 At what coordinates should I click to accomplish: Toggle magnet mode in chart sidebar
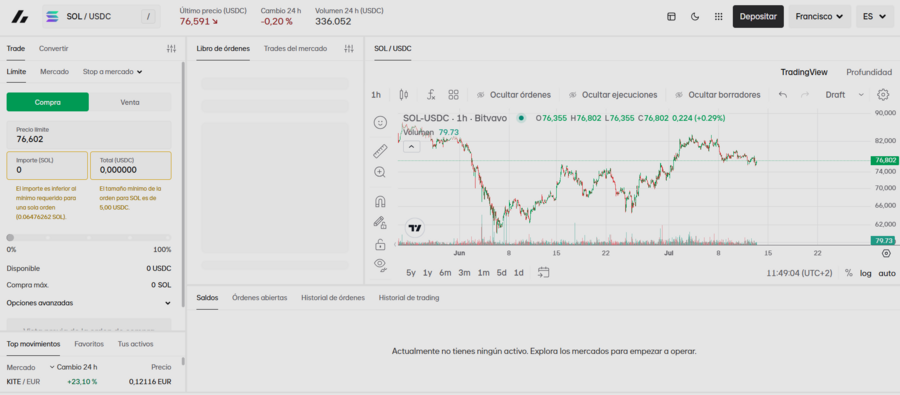[x=380, y=202]
